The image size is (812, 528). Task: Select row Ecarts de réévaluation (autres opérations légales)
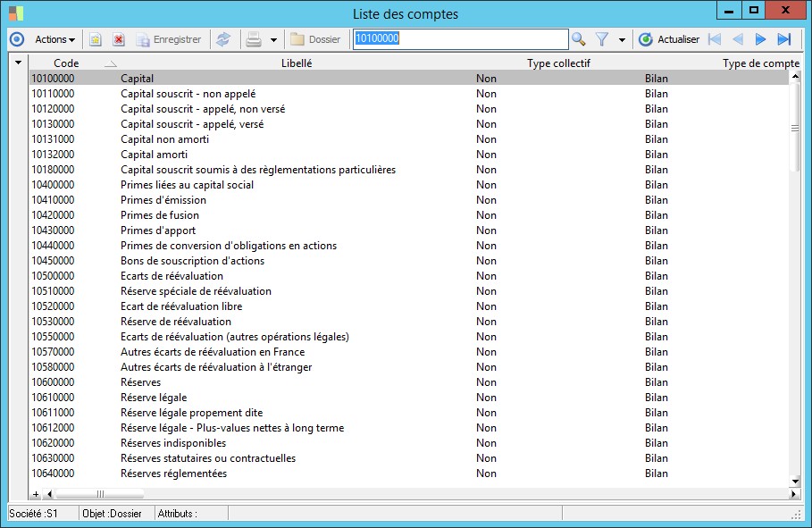[409, 337]
